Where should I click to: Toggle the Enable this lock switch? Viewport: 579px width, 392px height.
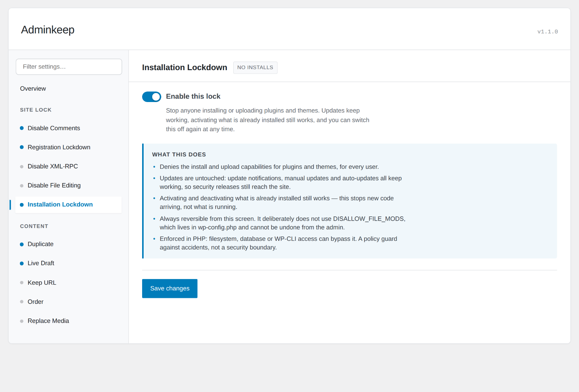[x=151, y=97]
